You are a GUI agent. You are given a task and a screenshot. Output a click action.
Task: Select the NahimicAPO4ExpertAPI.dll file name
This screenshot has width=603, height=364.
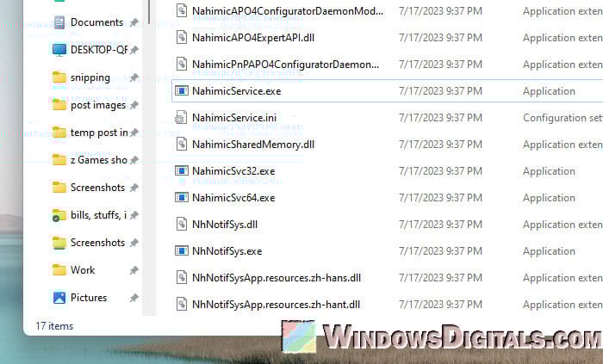click(x=253, y=38)
